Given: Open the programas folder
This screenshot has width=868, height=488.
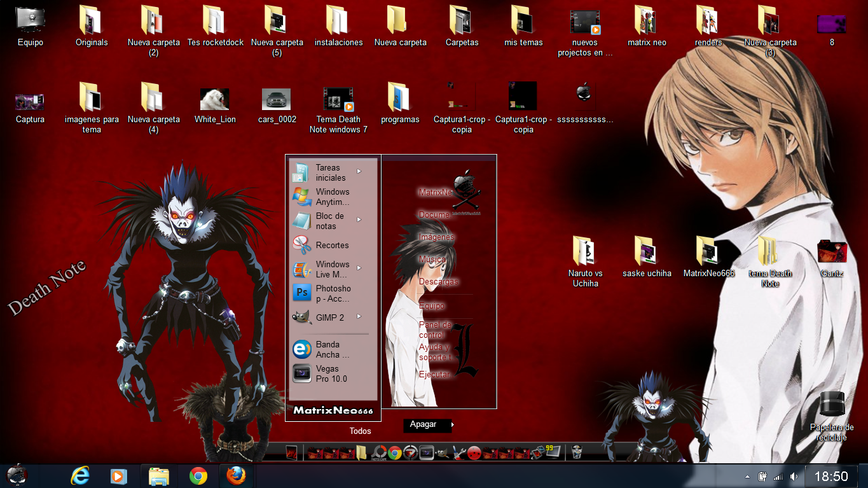Looking at the screenshot, I should pos(400,104).
